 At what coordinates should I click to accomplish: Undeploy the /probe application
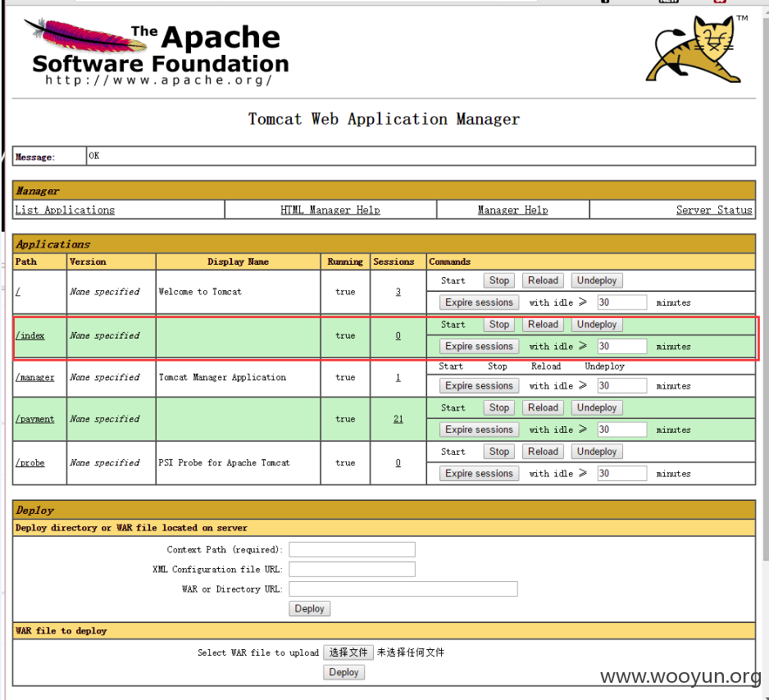point(597,452)
